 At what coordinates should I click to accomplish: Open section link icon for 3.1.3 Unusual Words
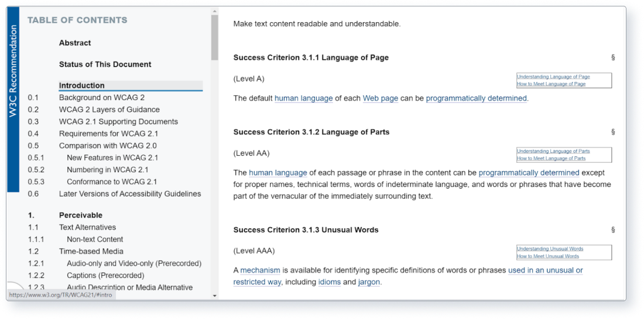pyautogui.click(x=613, y=229)
